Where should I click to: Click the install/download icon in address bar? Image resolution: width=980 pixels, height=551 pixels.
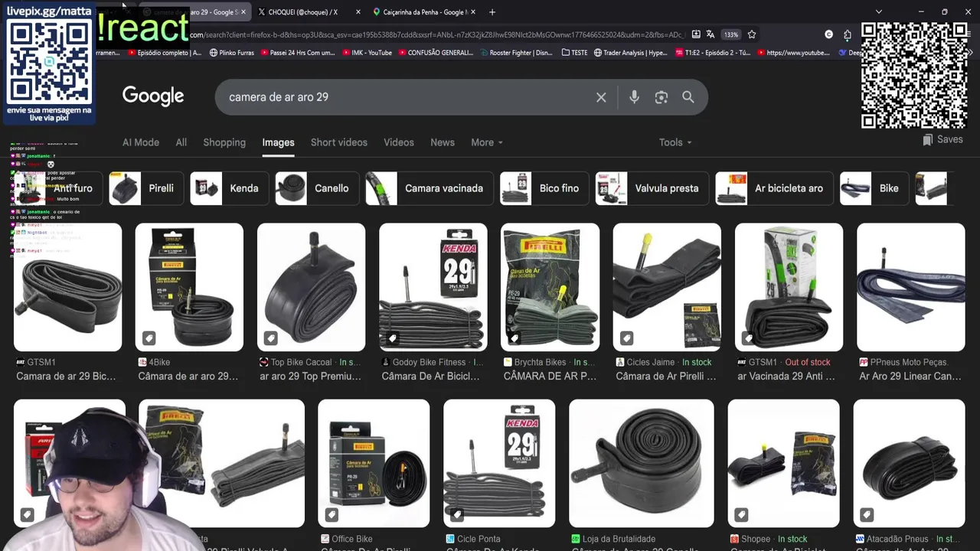[696, 34]
